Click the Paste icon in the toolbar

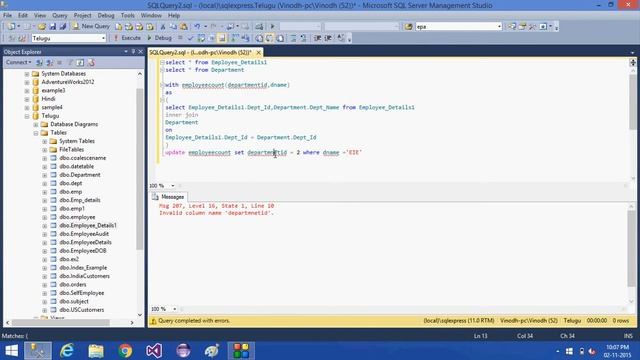[184, 27]
